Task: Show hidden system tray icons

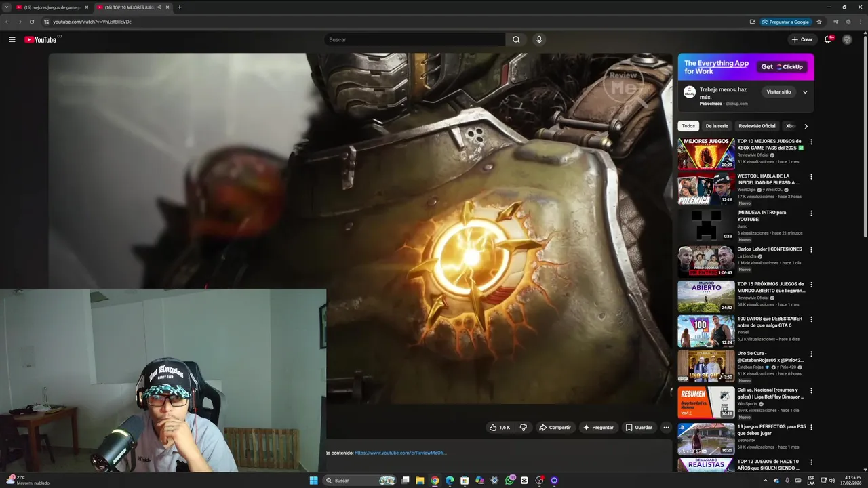Action: click(766, 481)
